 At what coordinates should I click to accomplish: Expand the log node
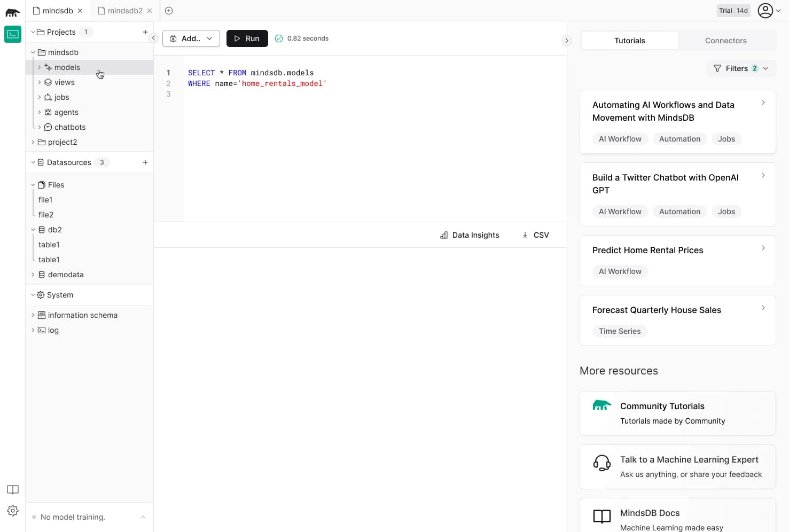click(x=33, y=330)
